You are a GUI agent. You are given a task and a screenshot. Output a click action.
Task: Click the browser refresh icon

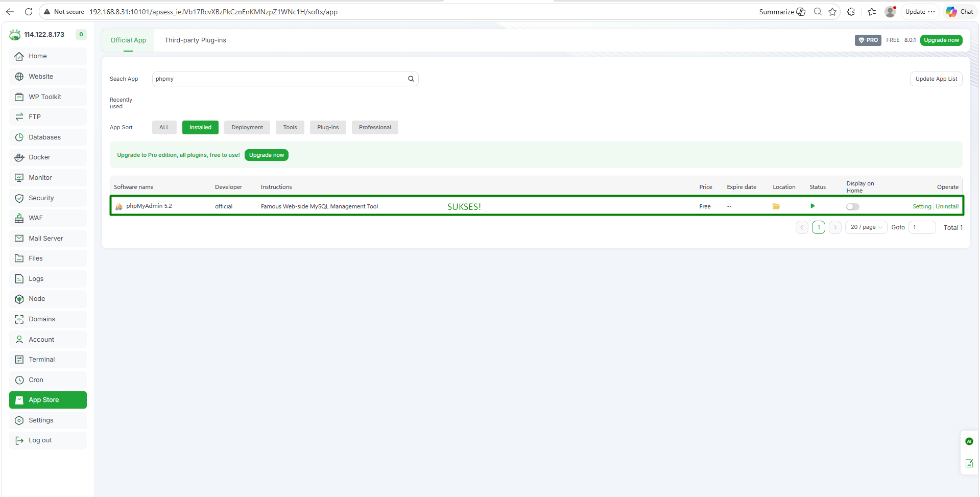(x=29, y=12)
